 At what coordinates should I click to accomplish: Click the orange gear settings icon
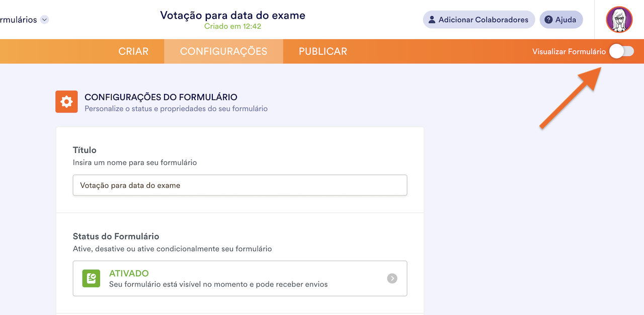pos(66,101)
